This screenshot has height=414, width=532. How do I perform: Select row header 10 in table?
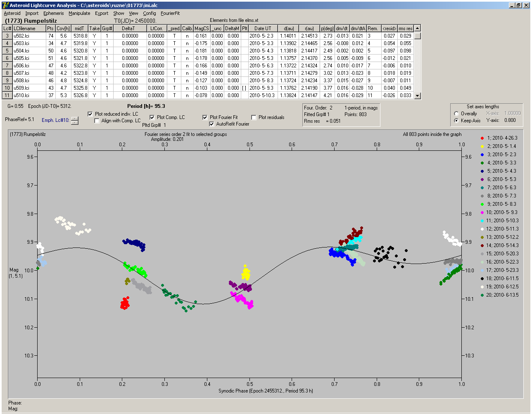7,88
